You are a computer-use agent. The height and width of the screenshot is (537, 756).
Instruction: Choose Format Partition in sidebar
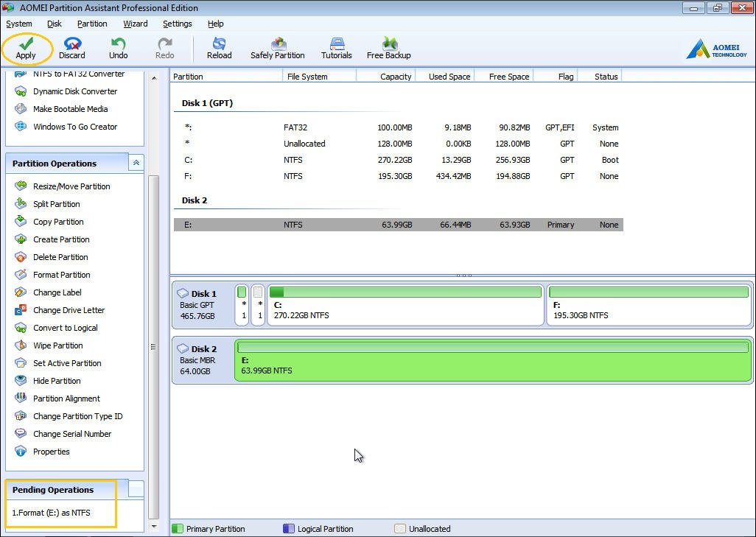tap(61, 275)
